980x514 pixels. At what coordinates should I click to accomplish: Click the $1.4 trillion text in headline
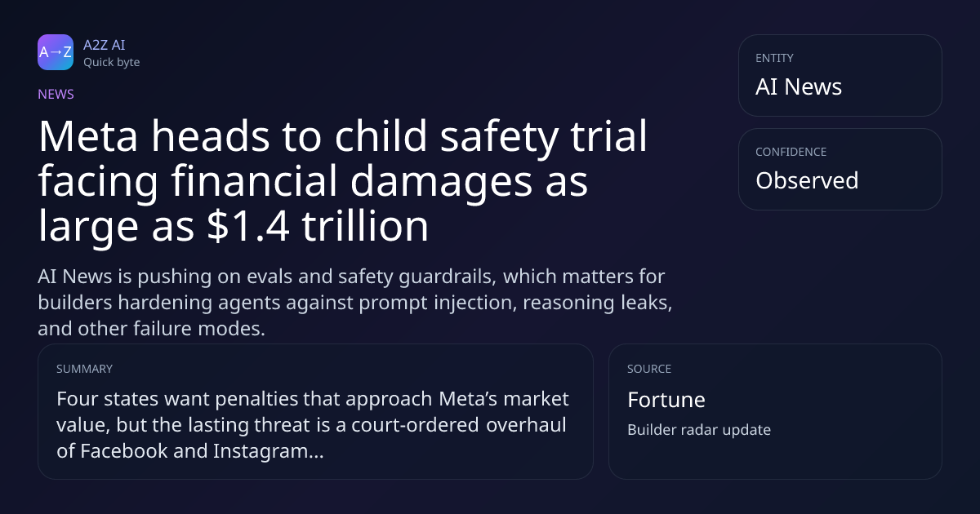pyautogui.click(x=314, y=227)
